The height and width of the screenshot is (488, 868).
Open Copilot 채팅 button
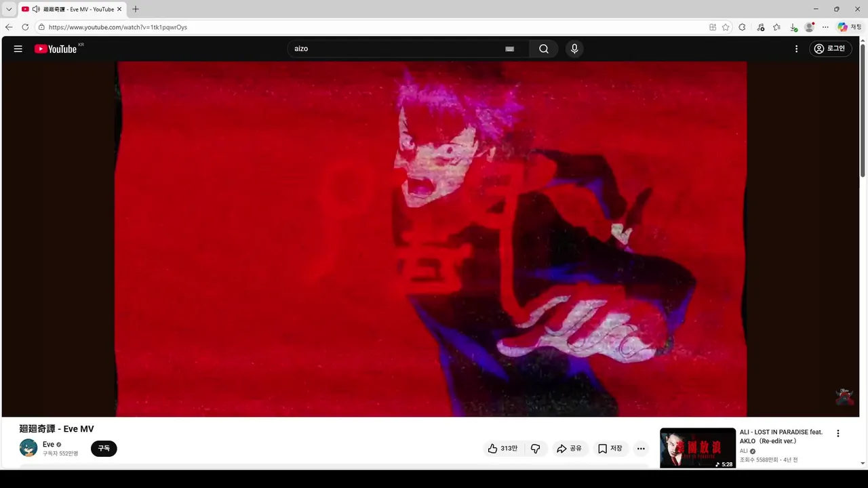[850, 27]
